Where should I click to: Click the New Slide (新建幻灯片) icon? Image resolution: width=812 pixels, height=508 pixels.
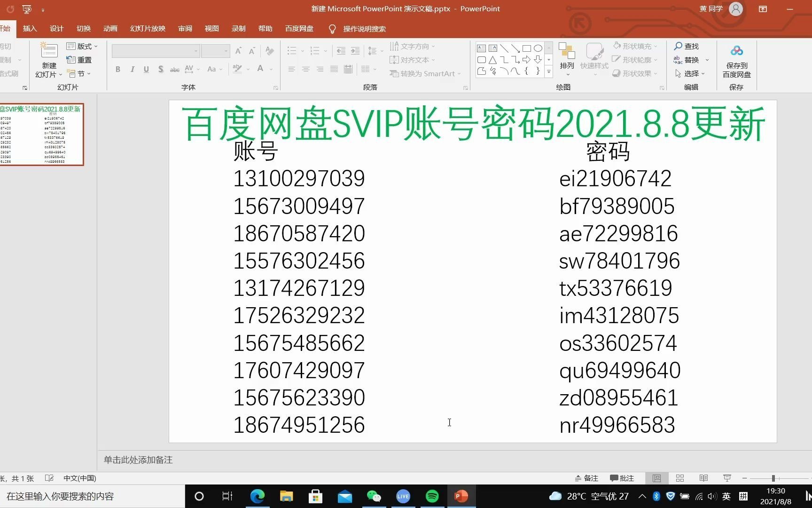tap(49, 50)
